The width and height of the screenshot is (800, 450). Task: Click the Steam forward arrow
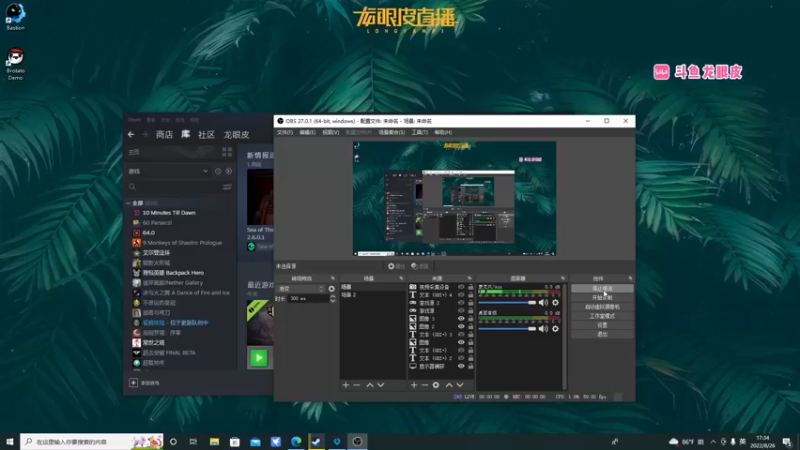(x=145, y=134)
